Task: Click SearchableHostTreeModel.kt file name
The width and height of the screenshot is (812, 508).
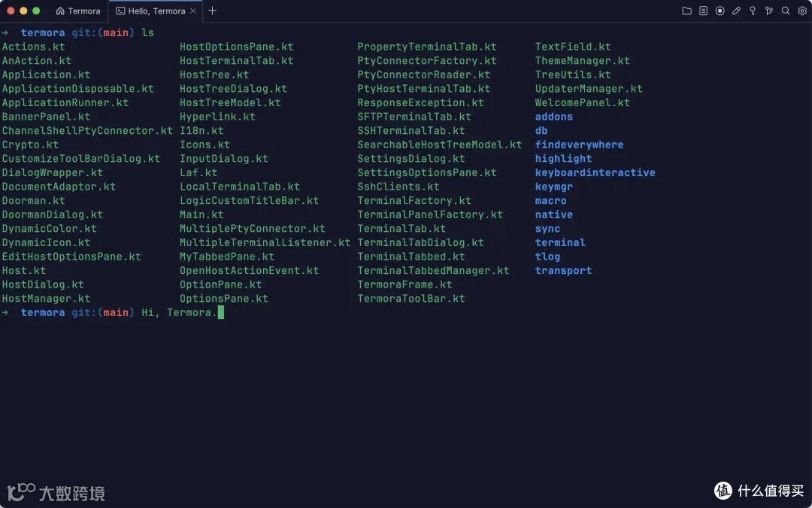Action: (440, 144)
